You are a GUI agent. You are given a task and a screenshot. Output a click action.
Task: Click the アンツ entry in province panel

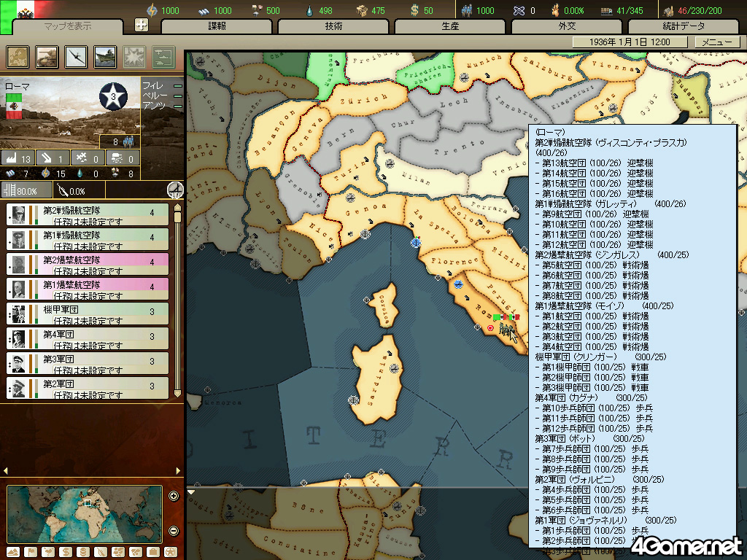click(x=162, y=106)
